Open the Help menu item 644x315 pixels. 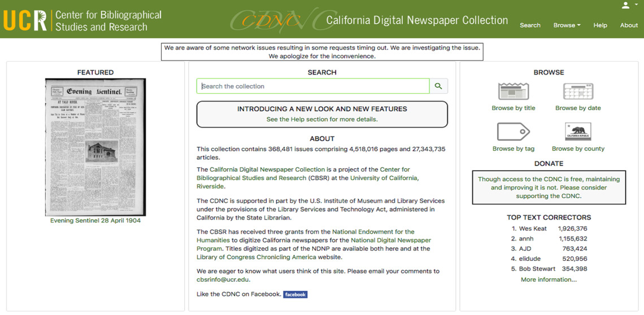[600, 25]
